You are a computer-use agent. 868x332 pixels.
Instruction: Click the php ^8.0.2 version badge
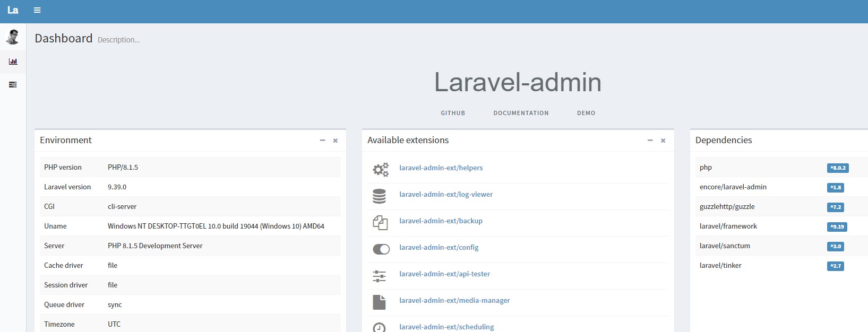[x=838, y=168]
